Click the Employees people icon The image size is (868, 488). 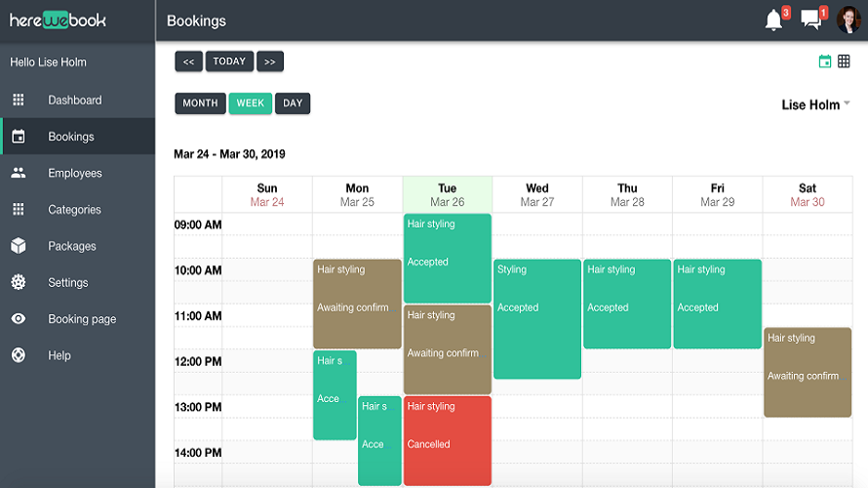(19, 173)
